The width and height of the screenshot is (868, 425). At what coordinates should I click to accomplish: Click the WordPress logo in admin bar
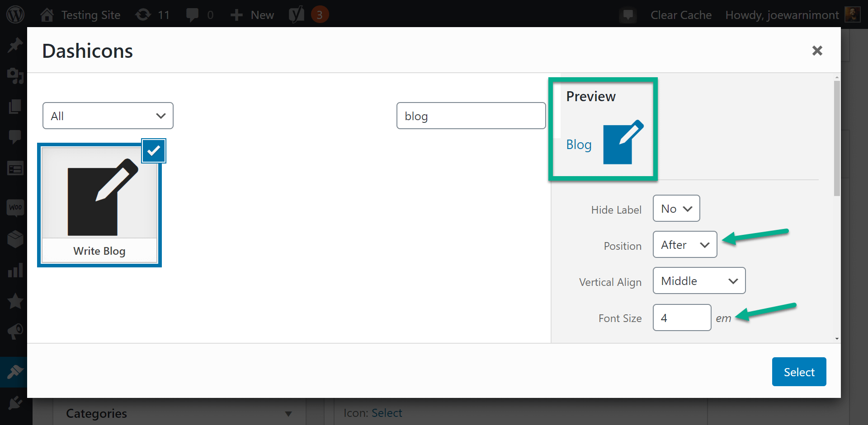tap(15, 14)
